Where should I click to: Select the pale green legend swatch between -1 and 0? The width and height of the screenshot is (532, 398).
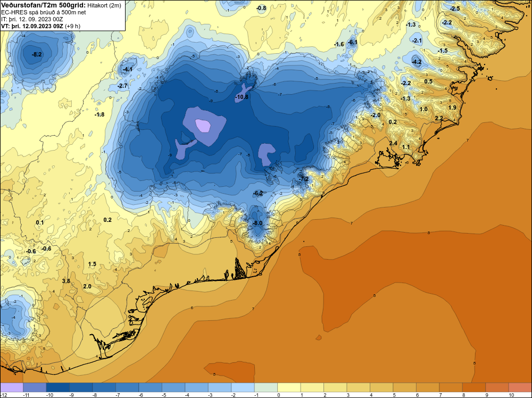(x=266, y=387)
